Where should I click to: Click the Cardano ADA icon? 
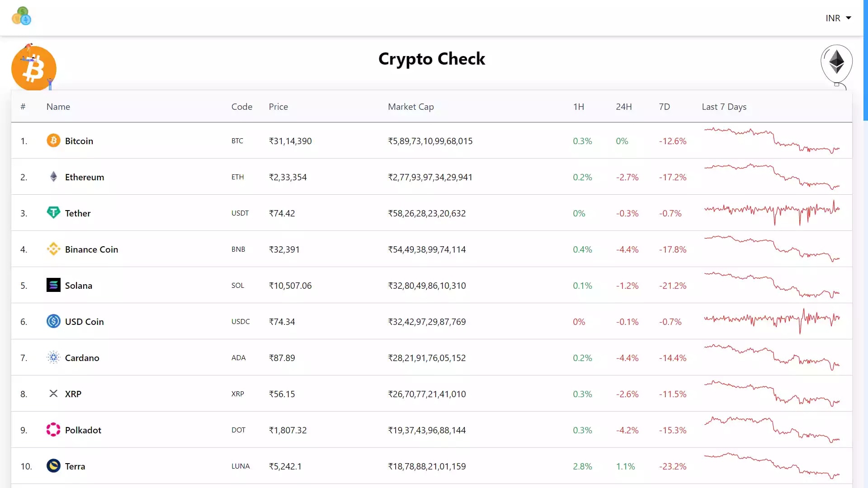(x=53, y=357)
